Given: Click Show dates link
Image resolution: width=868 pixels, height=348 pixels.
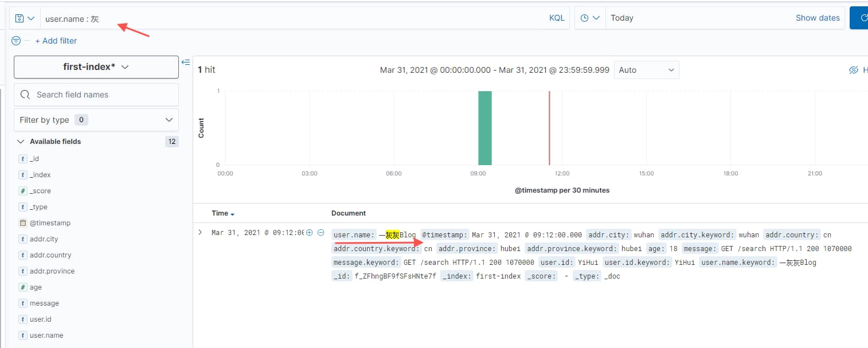Looking at the screenshot, I should (817, 18).
